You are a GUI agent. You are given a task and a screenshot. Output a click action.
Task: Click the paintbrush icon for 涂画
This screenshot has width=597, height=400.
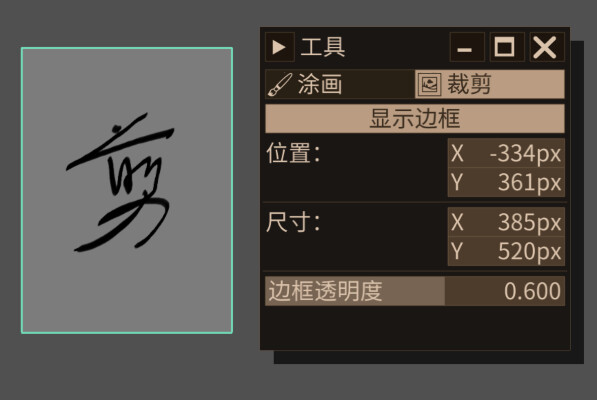(x=280, y=84)
